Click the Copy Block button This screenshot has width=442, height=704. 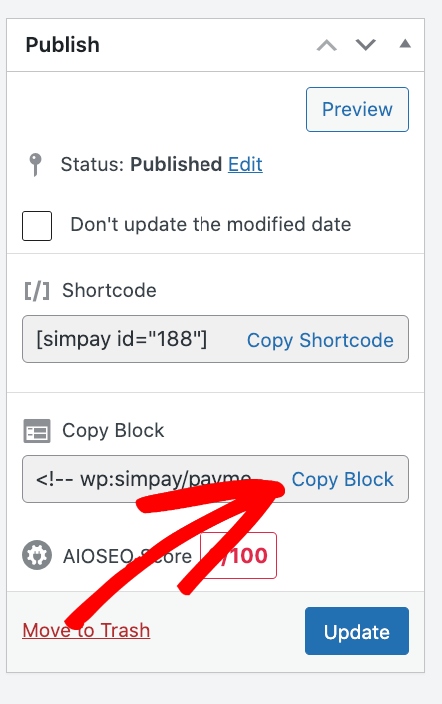point(342,480)
